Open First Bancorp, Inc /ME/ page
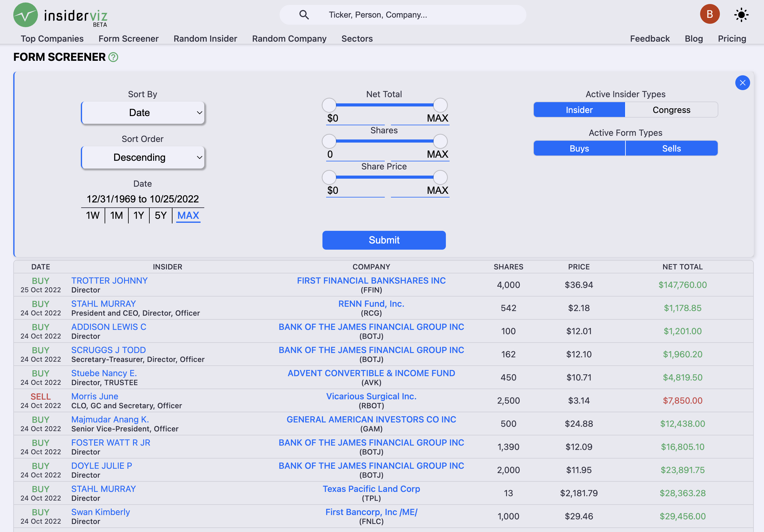Image resolution: width=764 pixels, height=532 pixels. pos(371,512)
